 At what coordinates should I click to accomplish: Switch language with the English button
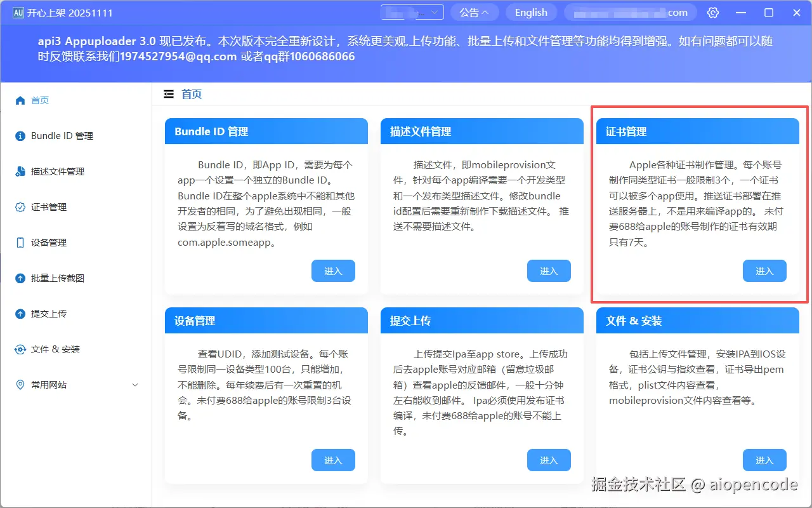[531, 12]
